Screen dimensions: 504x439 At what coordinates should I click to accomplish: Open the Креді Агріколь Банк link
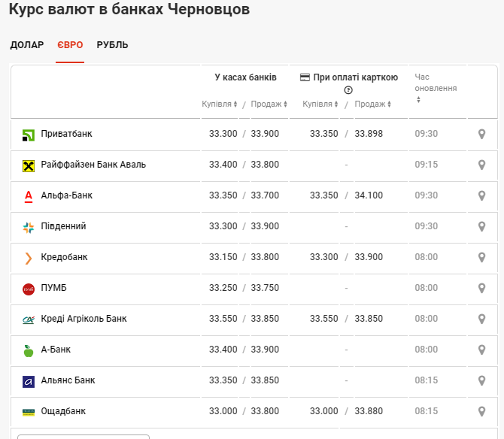pos(84,319)
